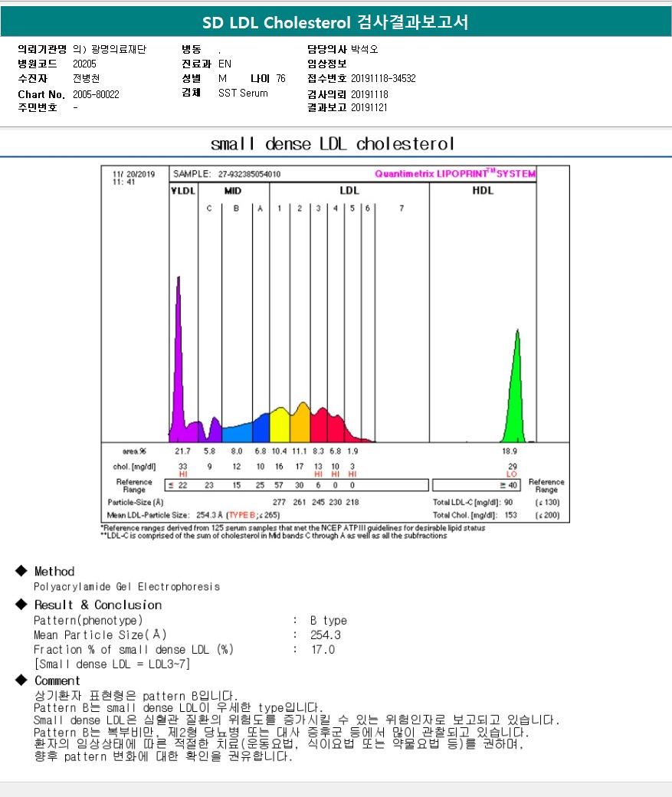Click the Quantimetrix LIPOPRINT SYSTEM label
This screenshot has width=672, height=797.
click(x=455, y=174)
